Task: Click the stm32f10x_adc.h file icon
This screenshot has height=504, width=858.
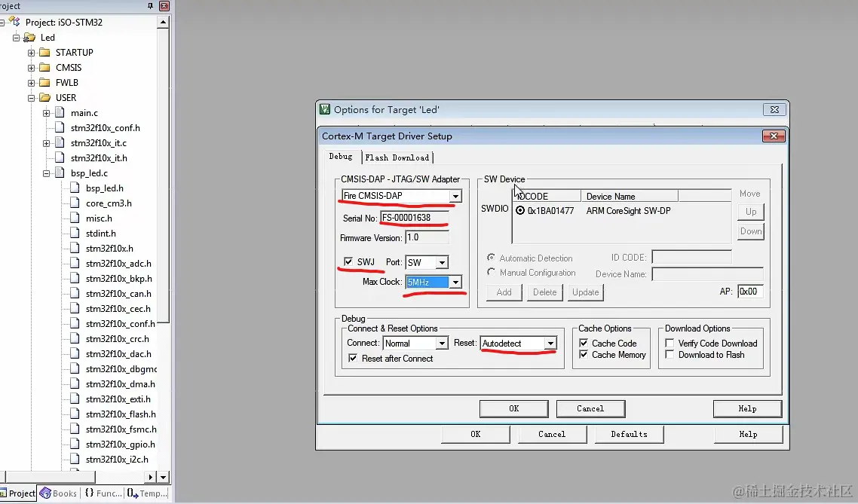Action: (x=75, y=264)
